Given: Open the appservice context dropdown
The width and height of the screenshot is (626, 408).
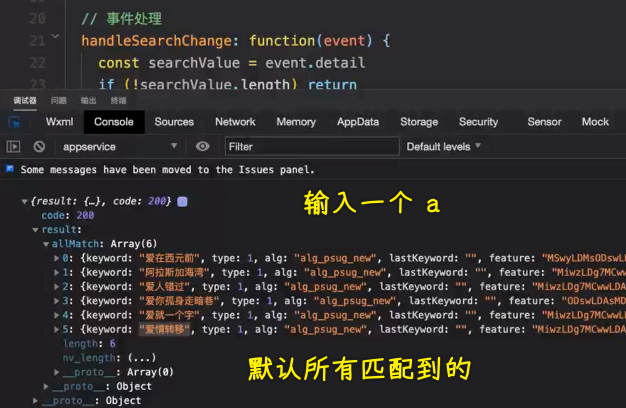Looking at the screenshot, I should [x=120, y=147].
